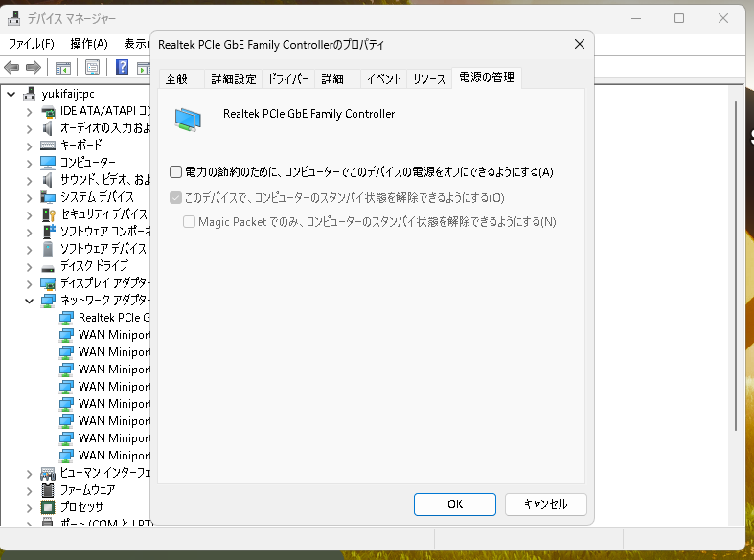Open the Properties toolbar icon

(x=92, y=67)
